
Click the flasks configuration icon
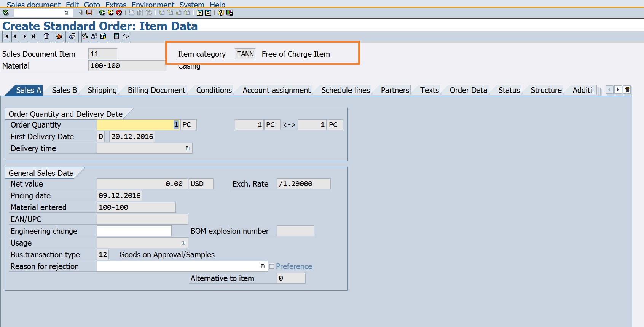coord(94,37)
